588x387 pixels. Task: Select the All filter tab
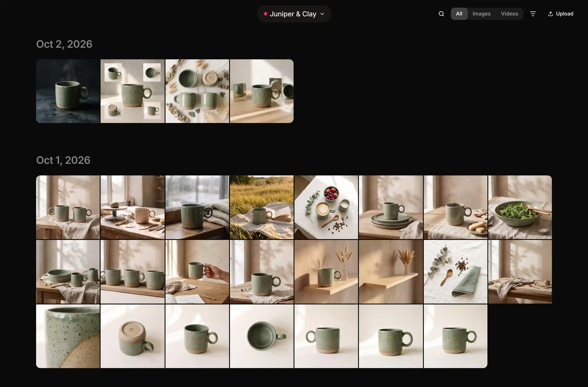[x=459, y=14]
